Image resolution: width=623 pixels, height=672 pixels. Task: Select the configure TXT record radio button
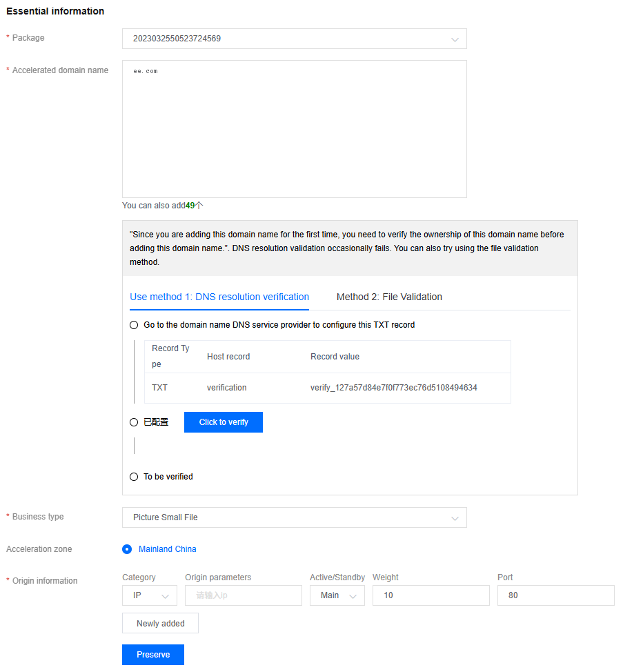134,325
